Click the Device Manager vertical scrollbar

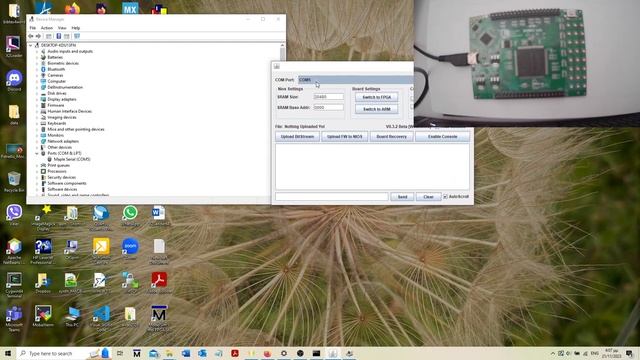click(282, 120)
